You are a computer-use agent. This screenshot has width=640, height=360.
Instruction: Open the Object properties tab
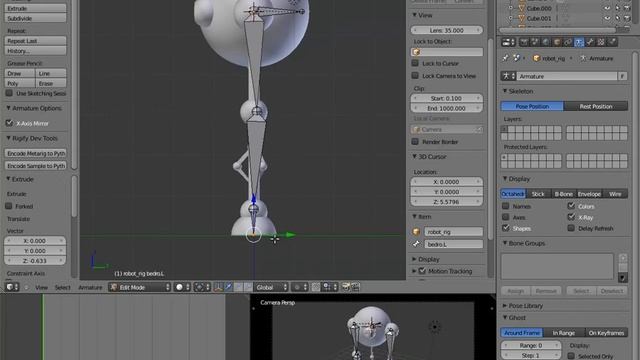click(x=557, y=42)
